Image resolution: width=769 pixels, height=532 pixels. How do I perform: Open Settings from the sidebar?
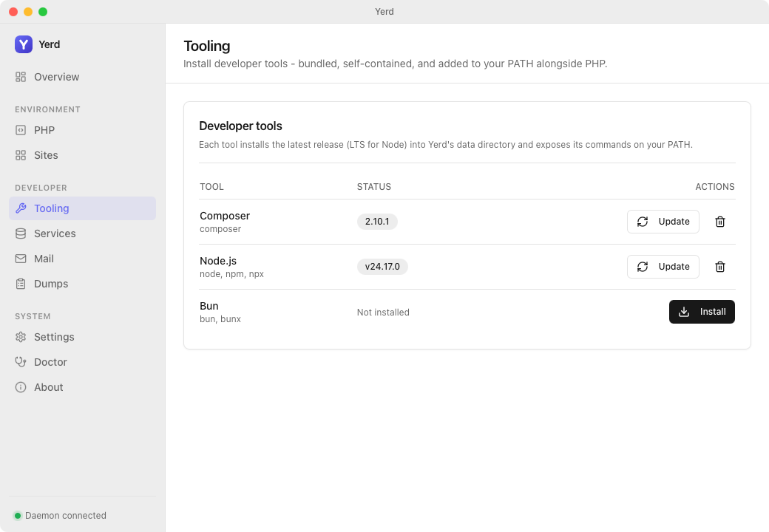(x=82, y=337)
